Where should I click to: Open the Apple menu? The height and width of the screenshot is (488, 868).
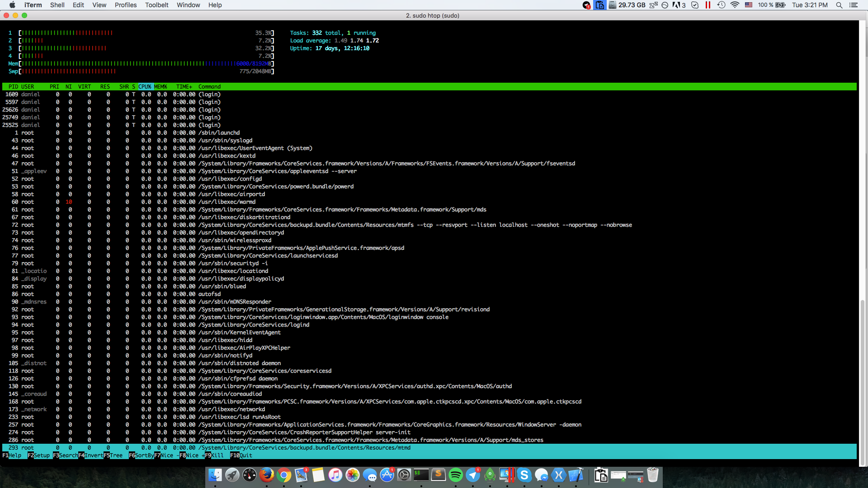pyautogui.click(x=12, y=5)
